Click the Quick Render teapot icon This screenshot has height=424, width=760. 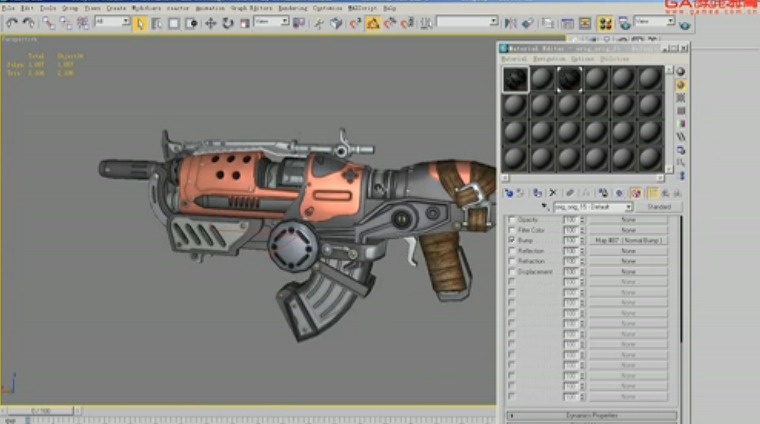[684, 24]
